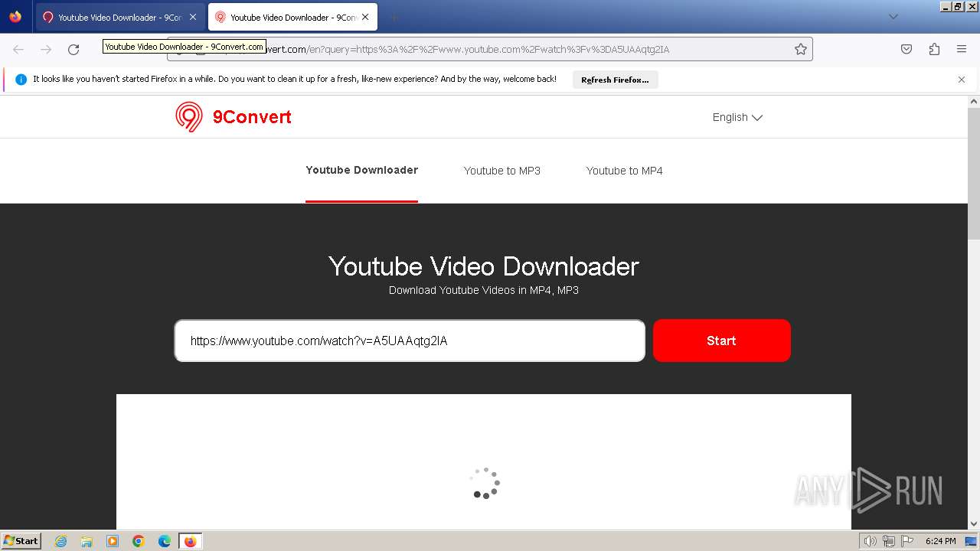
Task: Reload the page with the refresh icon
Action: coord(73,49)
